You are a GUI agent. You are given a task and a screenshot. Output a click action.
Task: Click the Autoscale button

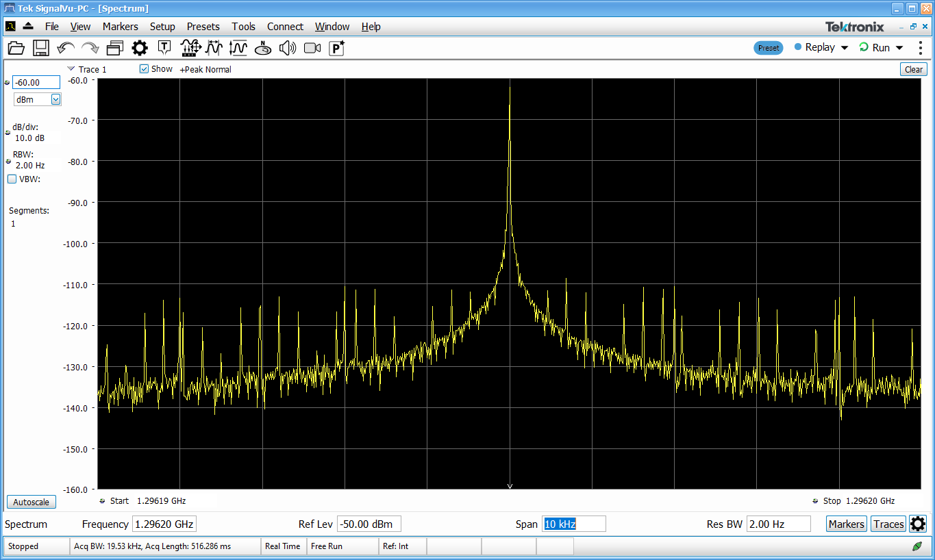(x=32, y=502)
